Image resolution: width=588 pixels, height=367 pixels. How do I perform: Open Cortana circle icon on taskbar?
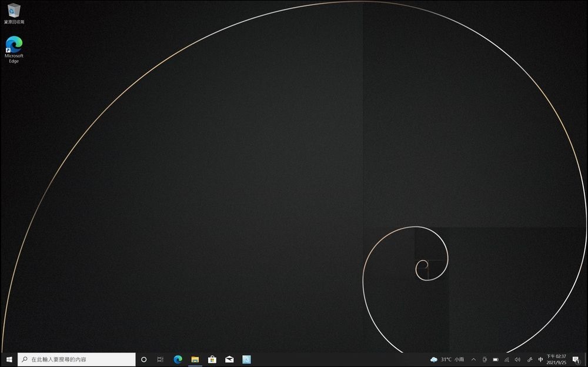[143, 359]
